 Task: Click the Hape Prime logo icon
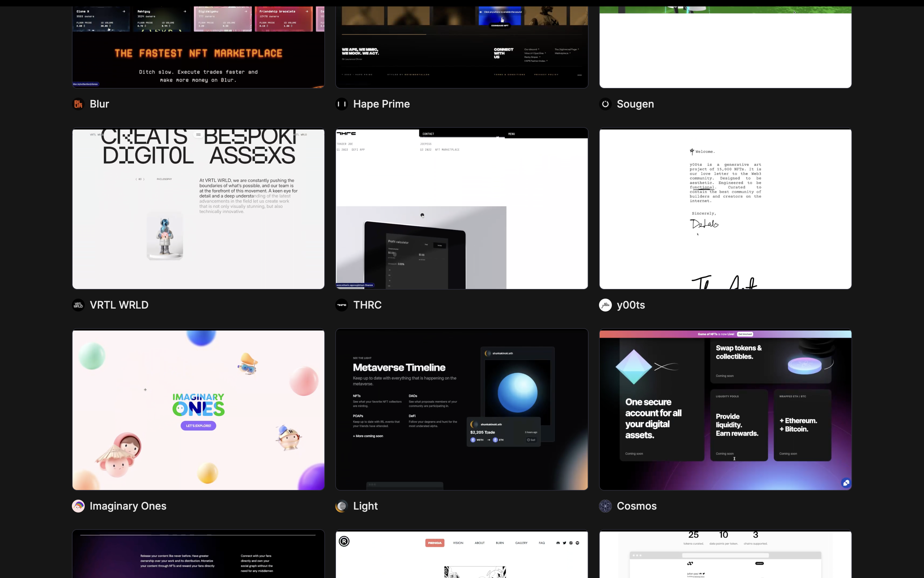pos(342,104)
